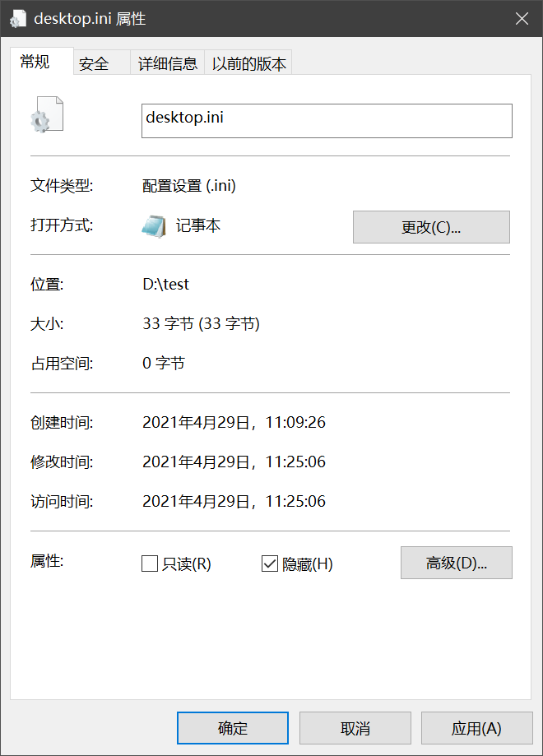Open the 详细信息 tab
Image resolution: width=543 pixels, height=756 pixels.
point(167,63)
